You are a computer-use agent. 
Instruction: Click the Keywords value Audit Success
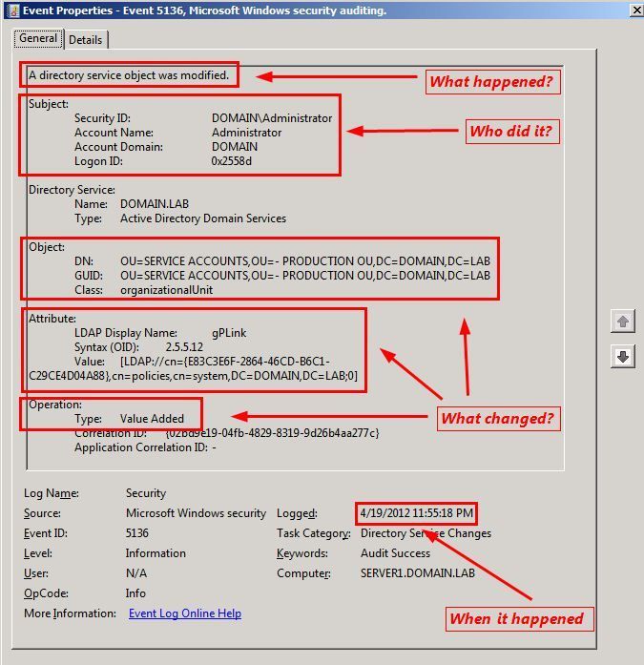(395, 553)
